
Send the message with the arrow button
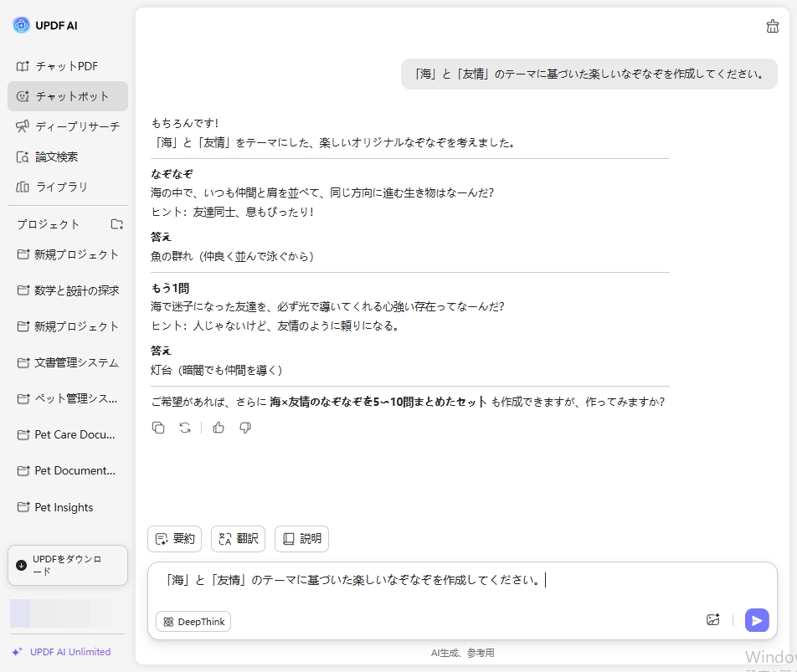point(756,620)
